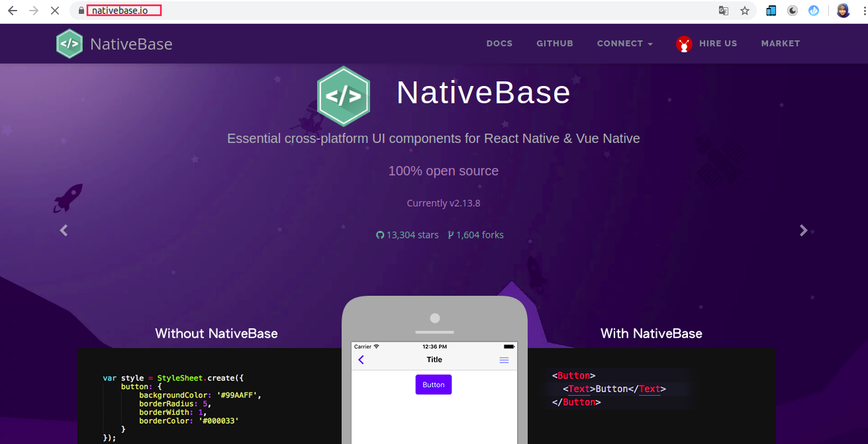Click the 'Without NativeBase' heading
868x444 pixels.
pyautogui.click(x=217, y=333)
